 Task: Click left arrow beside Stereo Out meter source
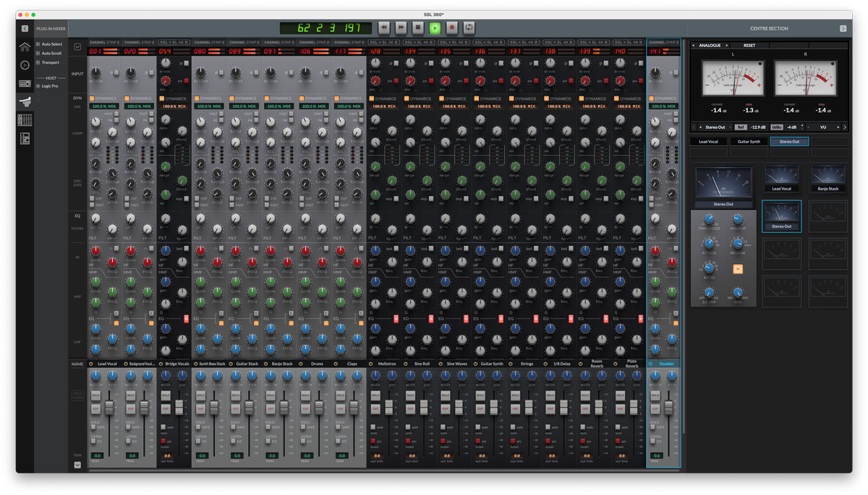point(701,127)
